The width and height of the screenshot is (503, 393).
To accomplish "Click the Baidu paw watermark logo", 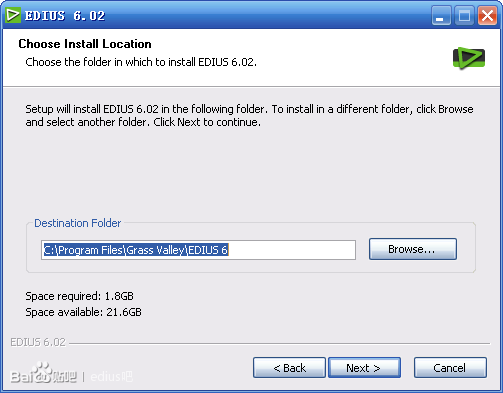I will tap(43, 373).
